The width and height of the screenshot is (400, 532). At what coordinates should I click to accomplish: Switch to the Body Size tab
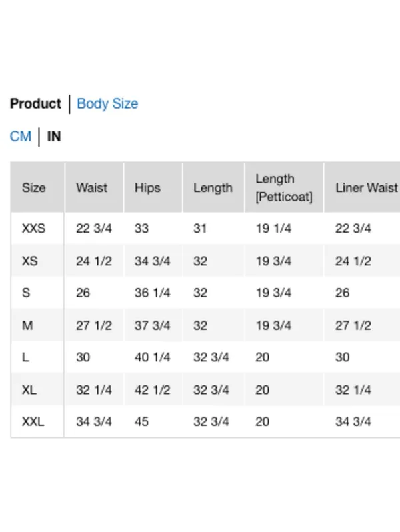(107, 104)
